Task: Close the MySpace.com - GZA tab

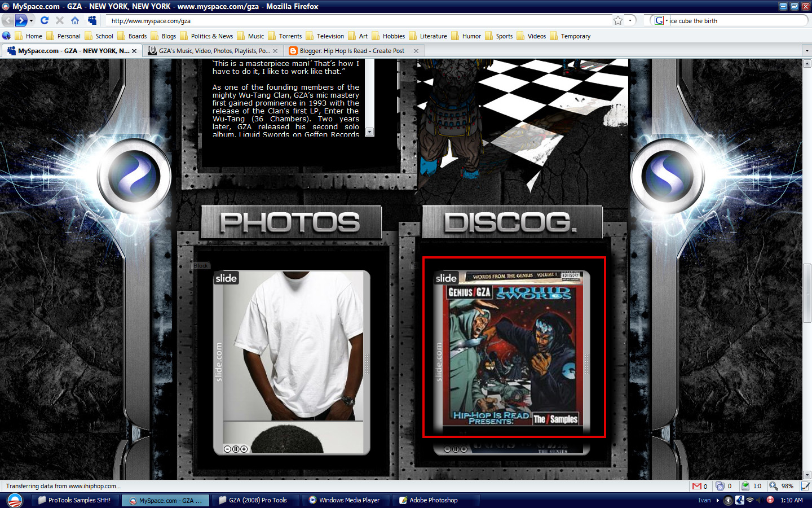Action: pyautogui.click(x=134, y=51)
